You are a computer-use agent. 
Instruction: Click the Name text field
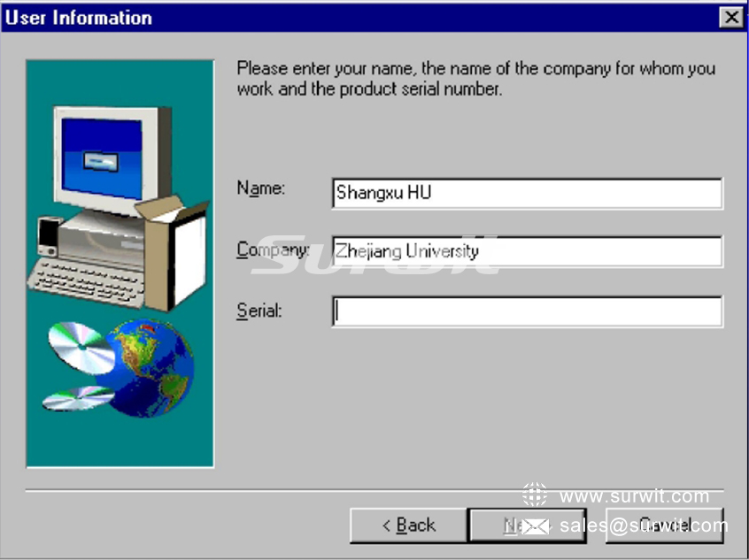pos(527,193)
